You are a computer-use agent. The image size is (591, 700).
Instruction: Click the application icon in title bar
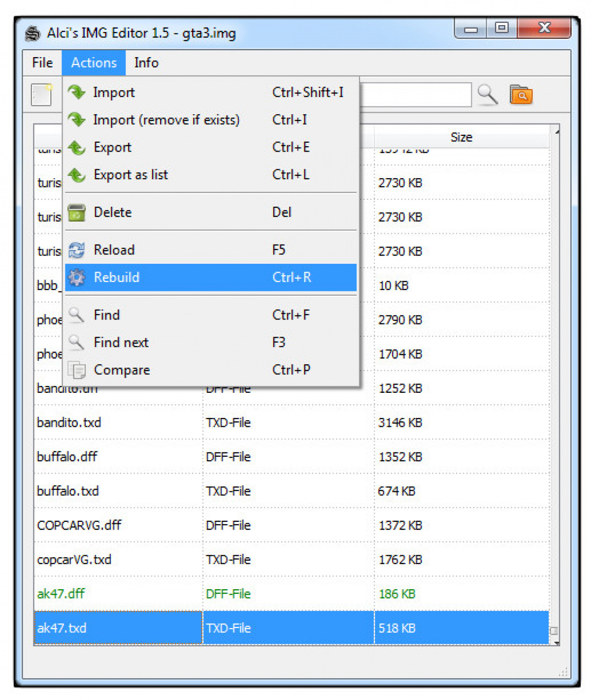click(33, 33)
